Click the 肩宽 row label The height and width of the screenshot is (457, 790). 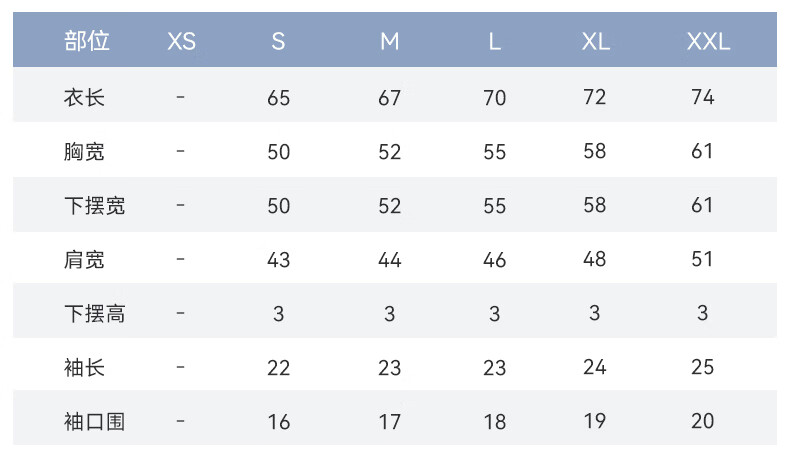point(84,259)
